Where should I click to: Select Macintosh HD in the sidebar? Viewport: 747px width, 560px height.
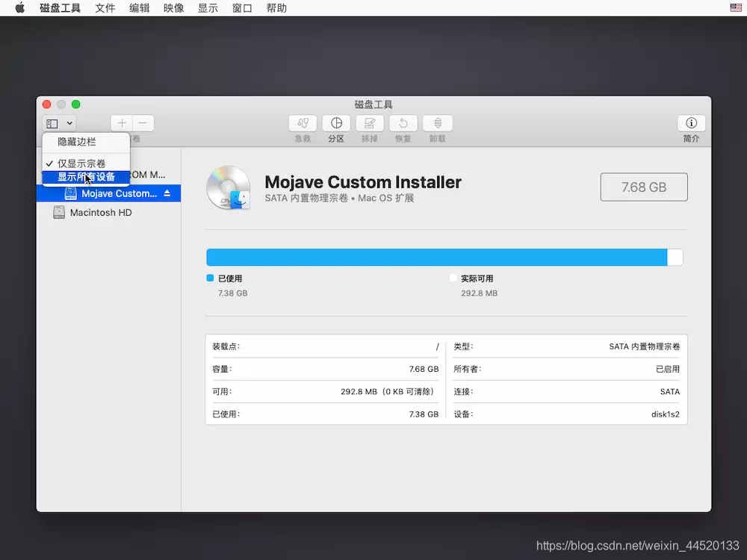[108, 212]
